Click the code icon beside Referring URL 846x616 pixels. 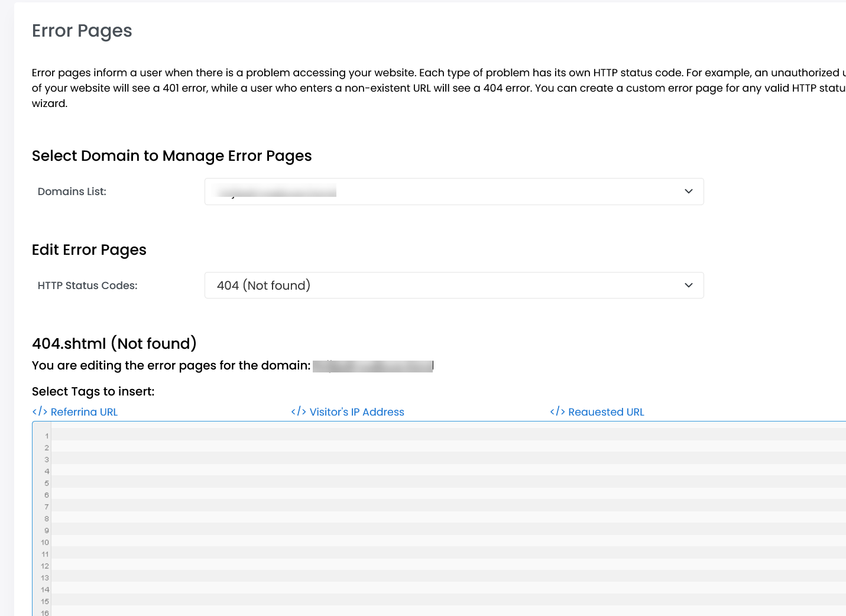point(40,411)
